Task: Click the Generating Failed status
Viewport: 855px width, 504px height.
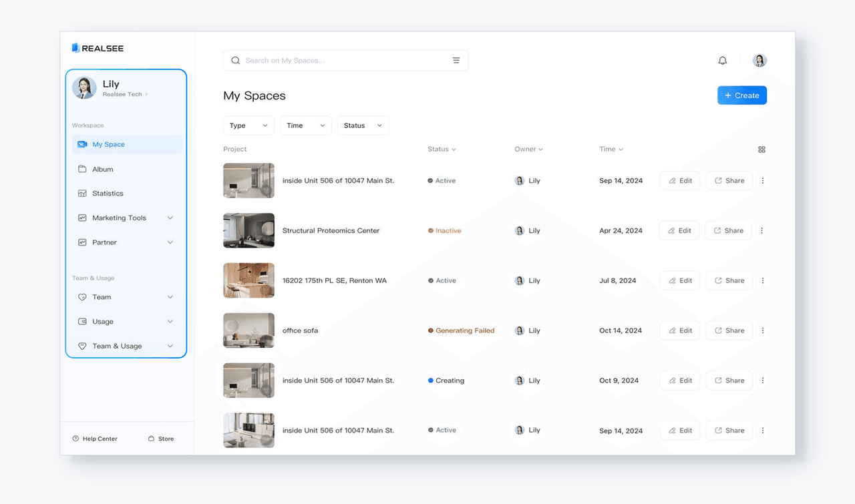Action: pyautogui.click(x=462, y=330)
